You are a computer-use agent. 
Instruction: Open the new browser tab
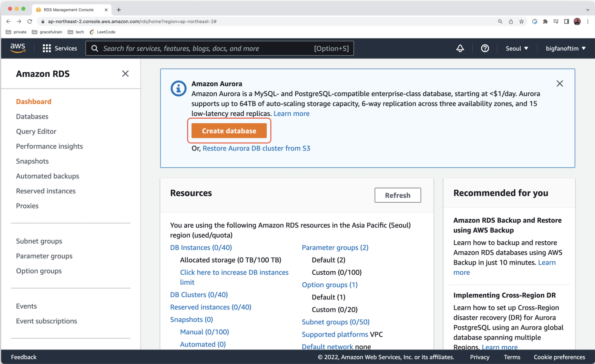tap(119, 10)
